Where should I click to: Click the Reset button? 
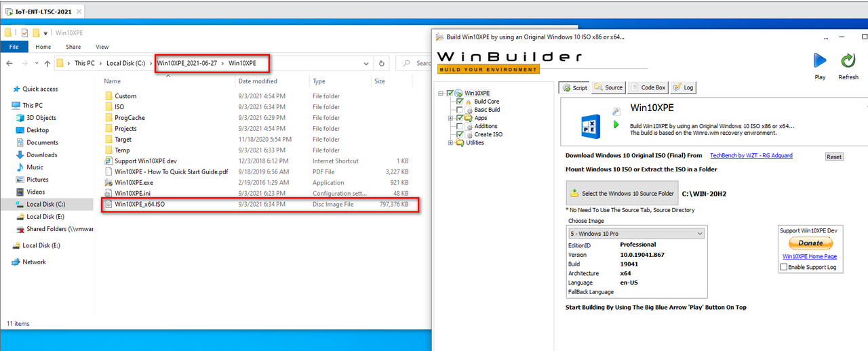click(x=834, y=157)
